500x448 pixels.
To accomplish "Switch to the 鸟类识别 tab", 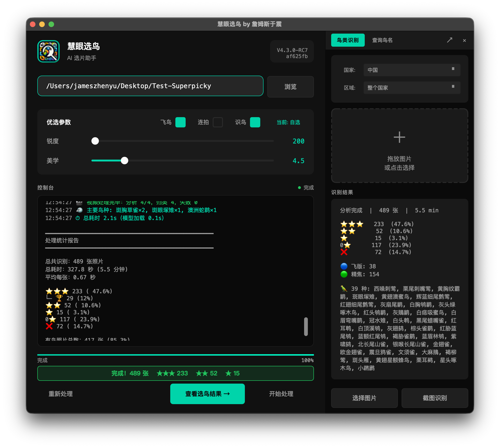I will (x=347, y=40).
